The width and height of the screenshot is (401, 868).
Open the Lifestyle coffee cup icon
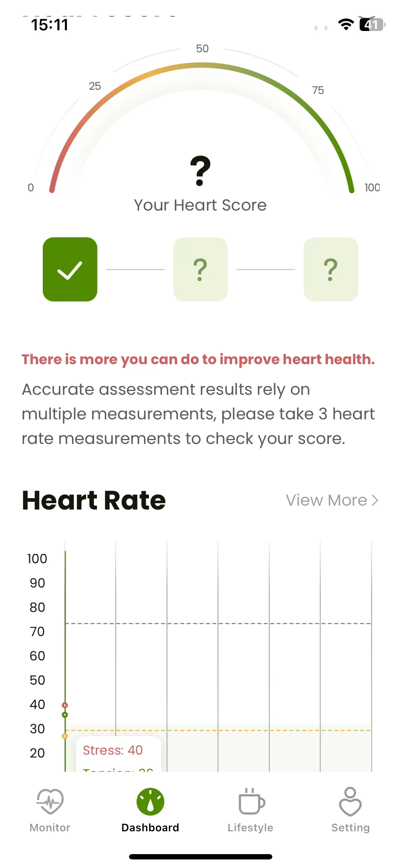point(252,801)
